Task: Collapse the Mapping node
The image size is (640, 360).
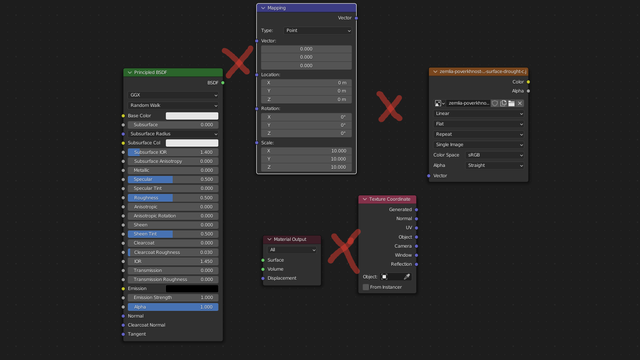Action: coord(263,8)
